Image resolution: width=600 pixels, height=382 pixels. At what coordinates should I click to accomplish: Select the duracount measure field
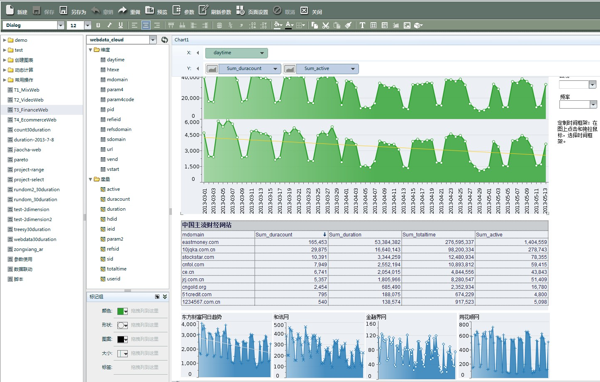point(118,199)
